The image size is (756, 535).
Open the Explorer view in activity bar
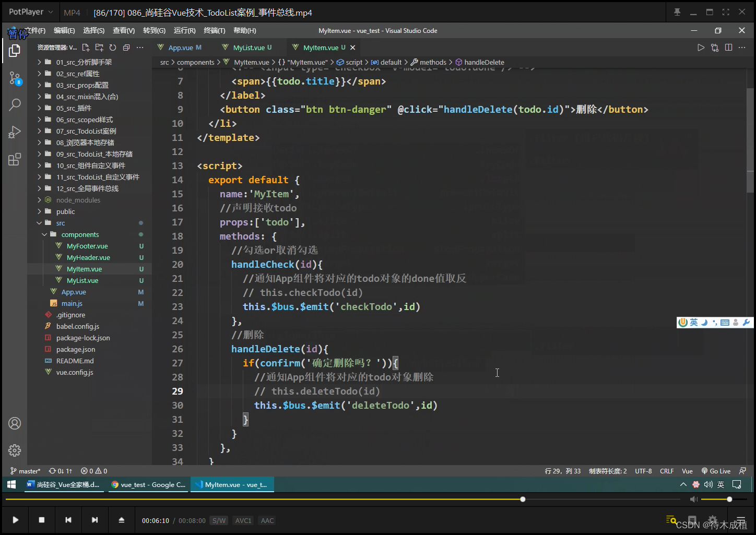(15, 51)
